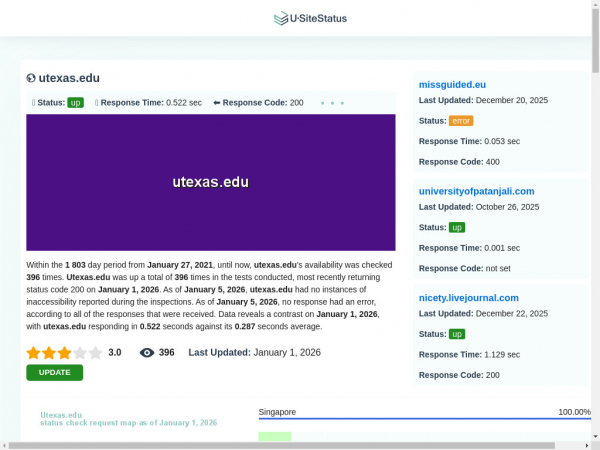This screenshot has height=450, width=600.
Task: Click the U-SiteStatus logo icon
Action: point(280,18)
